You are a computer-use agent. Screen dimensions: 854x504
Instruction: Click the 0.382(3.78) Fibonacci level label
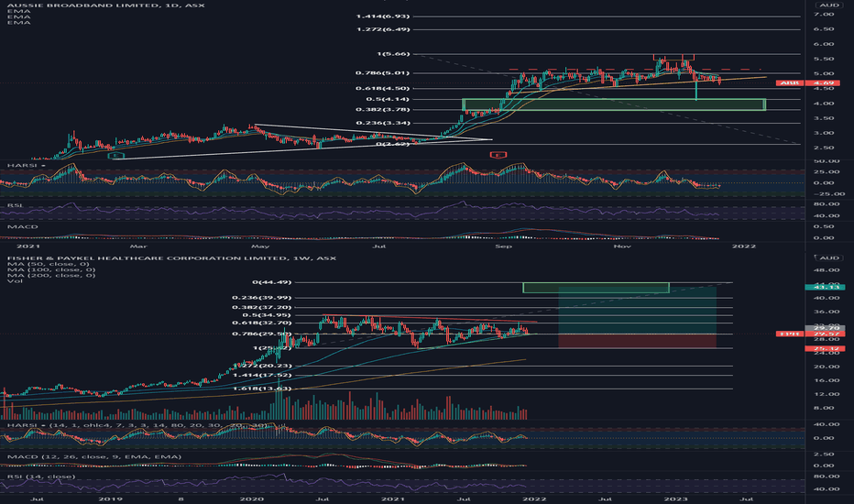383,110
